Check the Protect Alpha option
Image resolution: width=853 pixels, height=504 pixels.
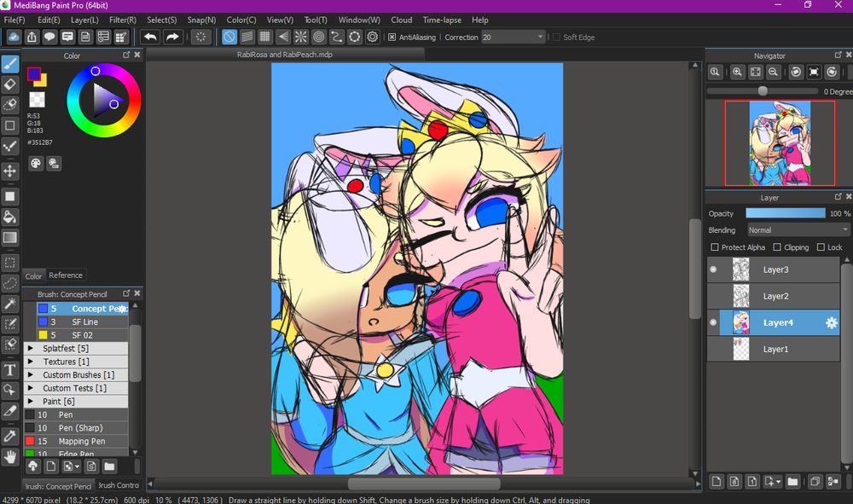(715, 247)
